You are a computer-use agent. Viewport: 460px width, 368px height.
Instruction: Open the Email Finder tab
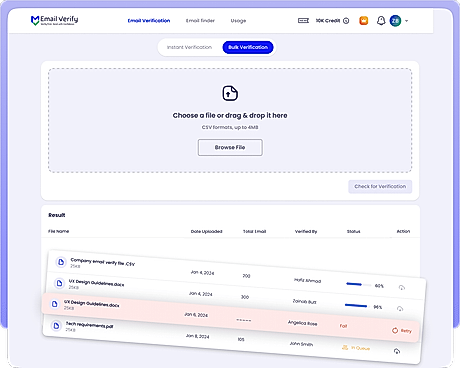click(x=200, y=21)
